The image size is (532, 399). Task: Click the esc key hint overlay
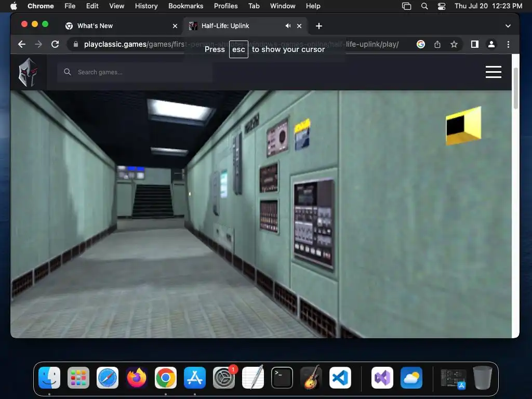[238, 49]
